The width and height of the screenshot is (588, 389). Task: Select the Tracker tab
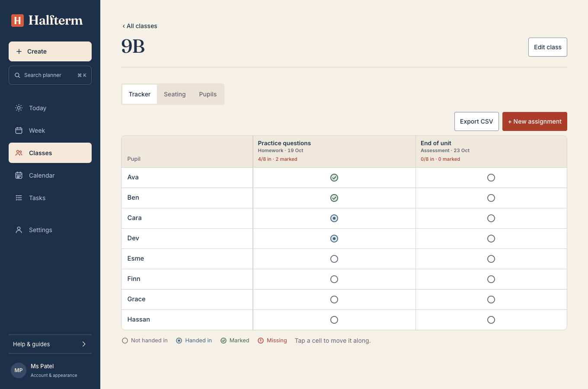(x=140, y=94)
